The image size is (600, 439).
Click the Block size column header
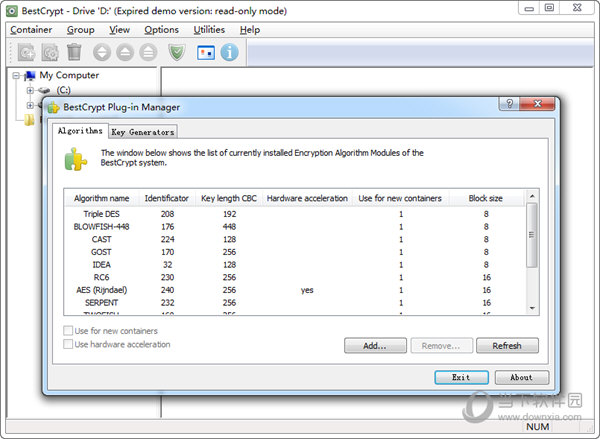pos(486,198)
